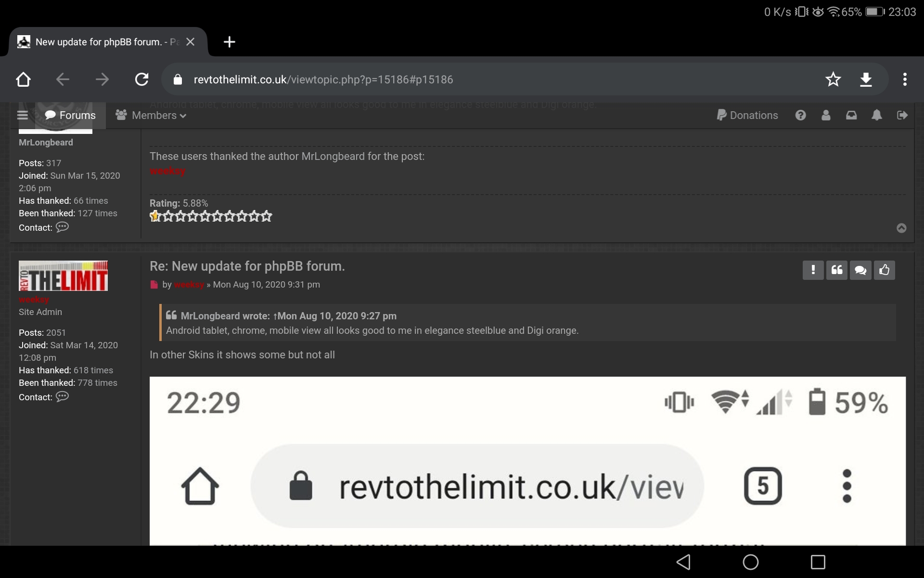
Task: Click the MrLongbeard username link
Action: pyautogui.click(x=45, y=142)
